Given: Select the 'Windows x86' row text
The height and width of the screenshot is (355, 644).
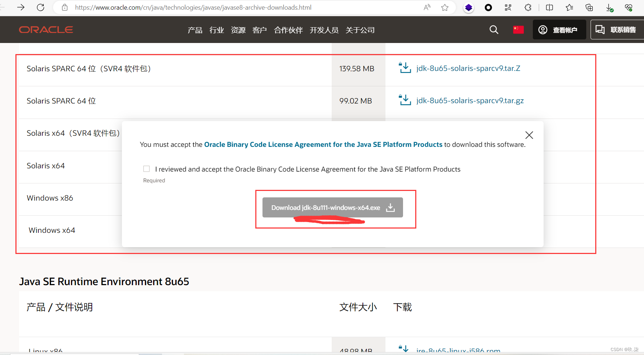Looking at the screenshot, I should 50,198.
